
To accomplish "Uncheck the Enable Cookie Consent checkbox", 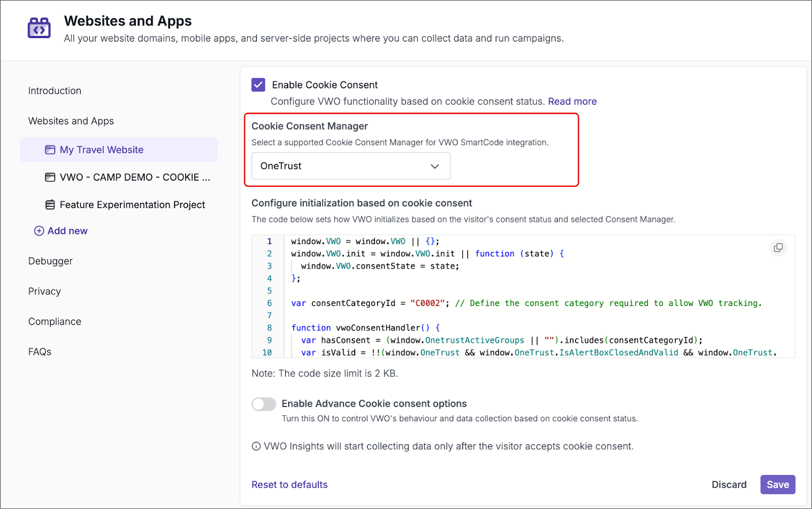I will click(258, 85).
